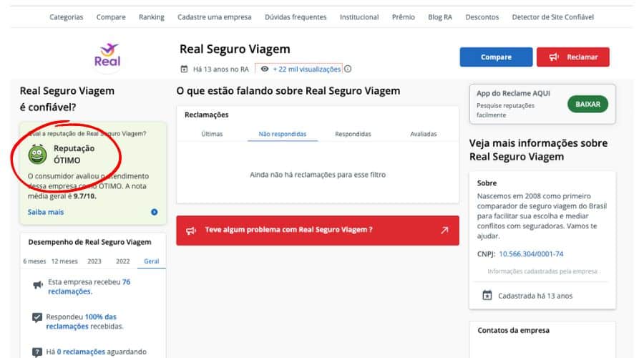Screen dimensions: 644x358
Task: Click the green smiley reputation face
Action: tap(37, 154)
